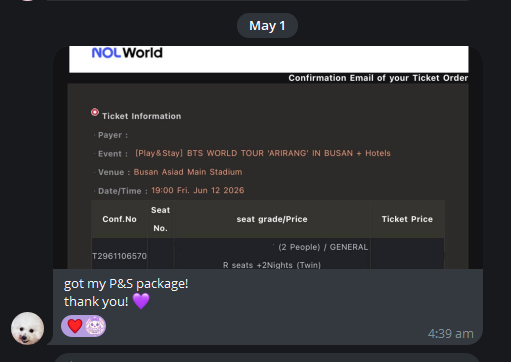Click the red heart reaction

tap(75, 326)
